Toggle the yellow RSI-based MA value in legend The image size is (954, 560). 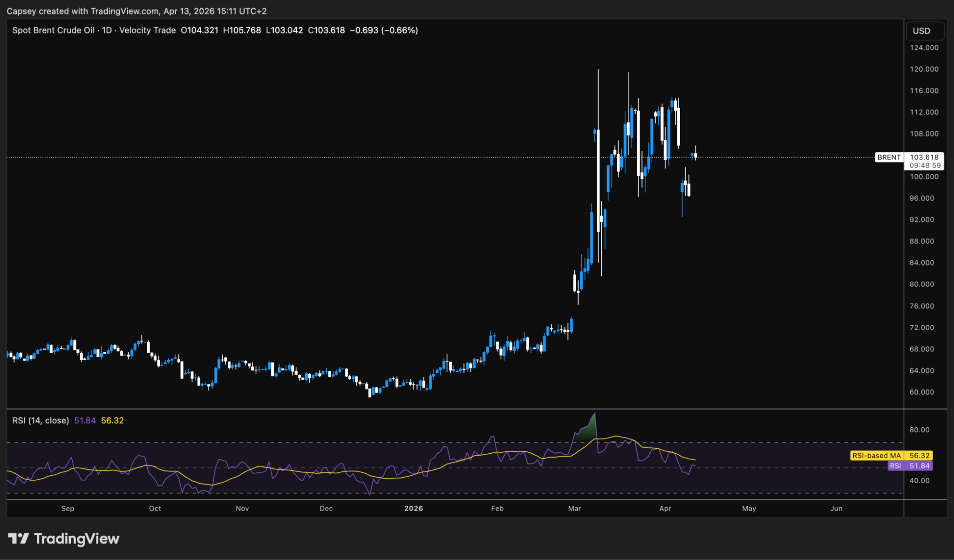click(113, 420)
